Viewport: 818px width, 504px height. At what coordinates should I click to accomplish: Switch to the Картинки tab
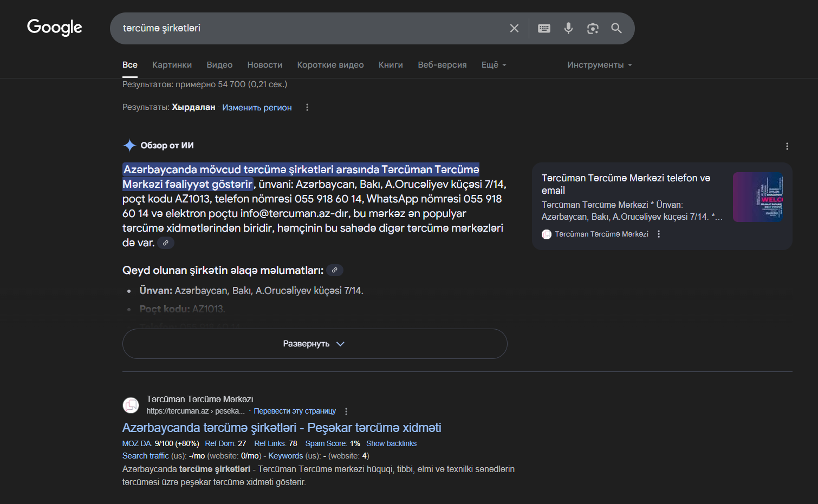coord(172,65)
